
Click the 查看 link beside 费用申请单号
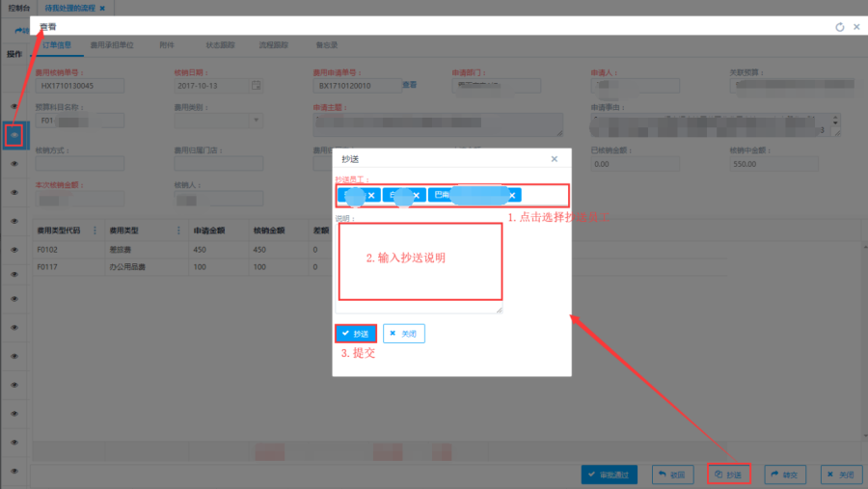[410, 85]
